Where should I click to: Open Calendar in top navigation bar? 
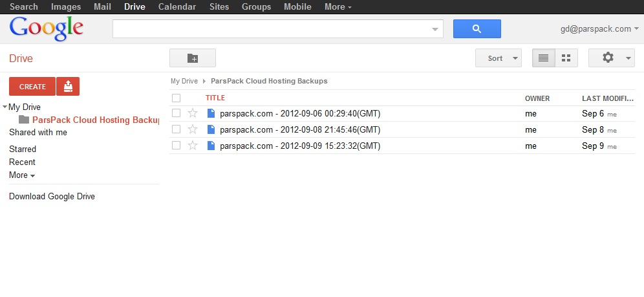point(177,6)
